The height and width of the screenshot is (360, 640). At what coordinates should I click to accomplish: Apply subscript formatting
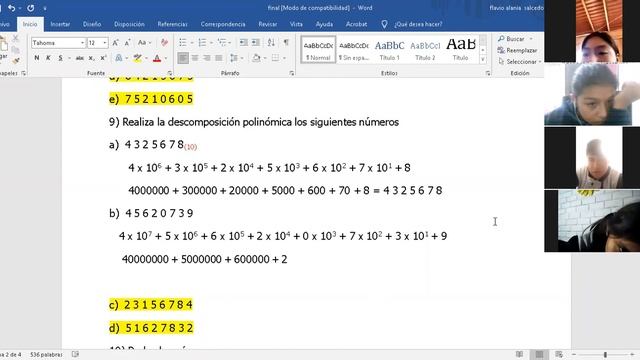92,58
